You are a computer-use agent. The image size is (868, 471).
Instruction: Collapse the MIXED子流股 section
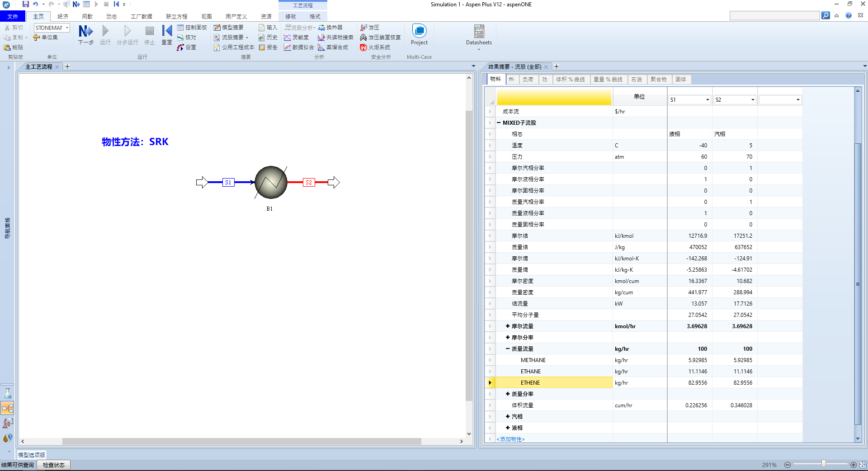(499, 123)
